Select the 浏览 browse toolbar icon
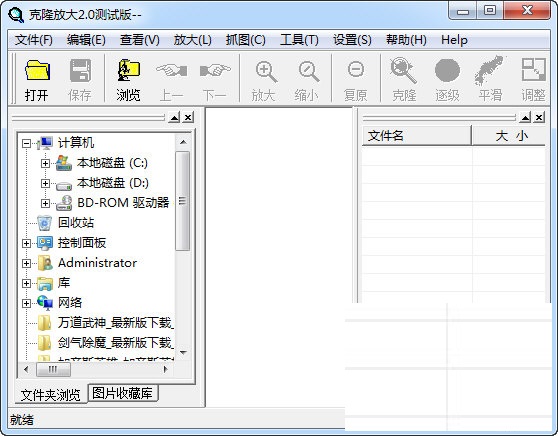 point(128,70)
